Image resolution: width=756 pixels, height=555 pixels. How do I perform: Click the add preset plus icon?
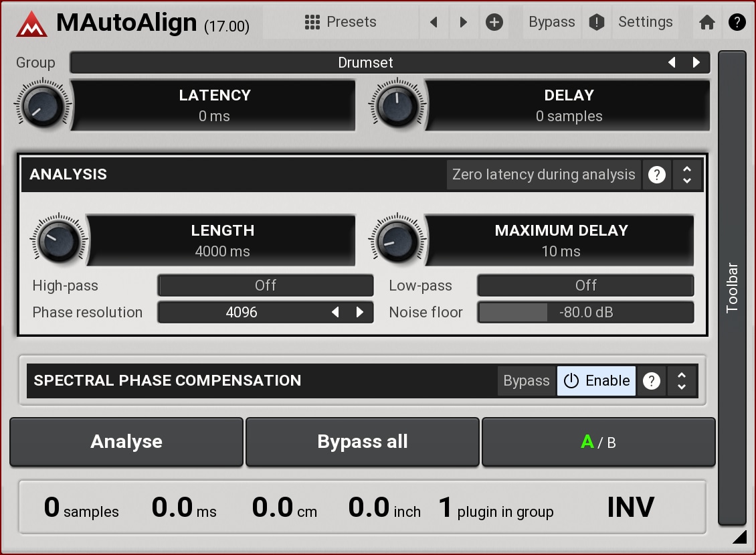coord(494,23)
